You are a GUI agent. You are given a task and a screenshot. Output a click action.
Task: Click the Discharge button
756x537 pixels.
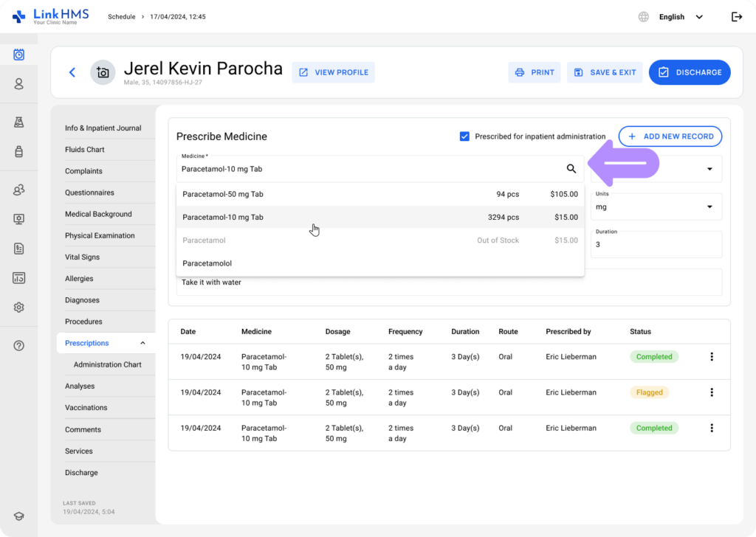690,72
